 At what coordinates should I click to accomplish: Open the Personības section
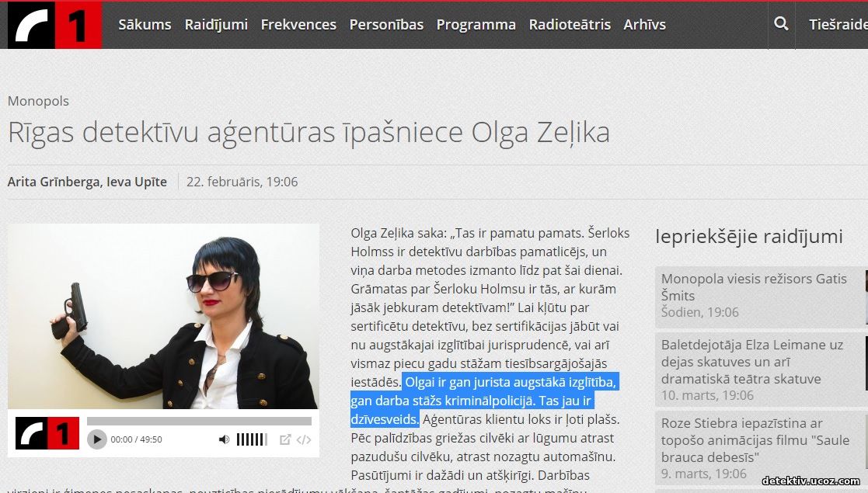(x=386, y=25)
